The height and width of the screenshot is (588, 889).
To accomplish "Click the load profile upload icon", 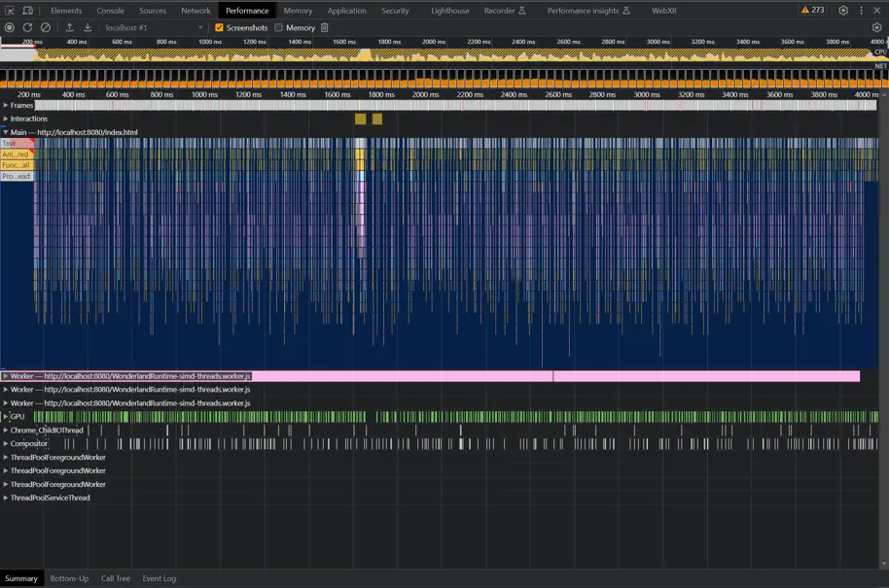I will 69,28.
